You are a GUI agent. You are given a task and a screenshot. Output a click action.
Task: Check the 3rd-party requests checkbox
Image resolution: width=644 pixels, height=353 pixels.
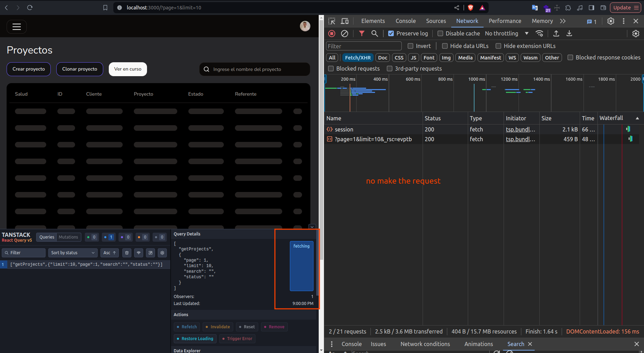(390, 69)
